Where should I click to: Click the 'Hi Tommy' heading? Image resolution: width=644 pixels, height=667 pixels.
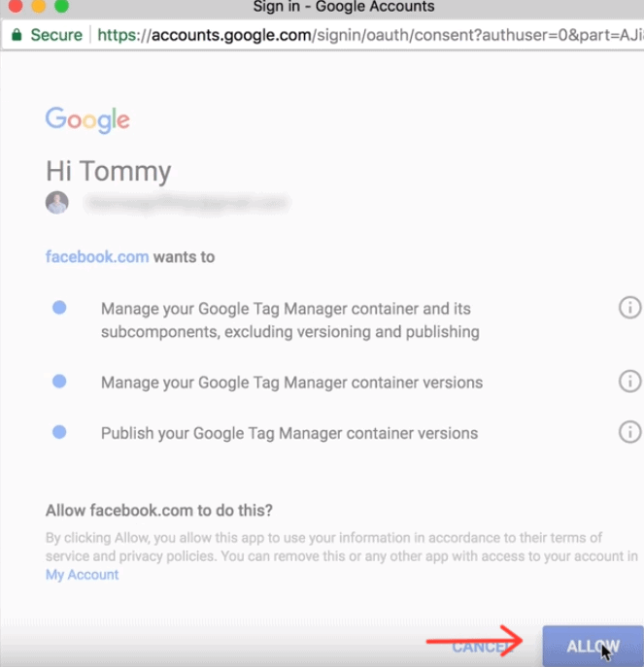click(109, 171)
